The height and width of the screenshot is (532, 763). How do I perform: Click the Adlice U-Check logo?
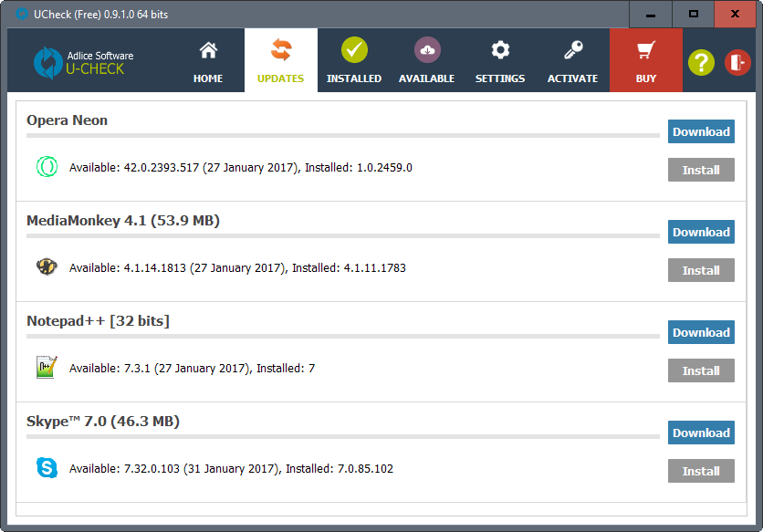pos(84,62)
